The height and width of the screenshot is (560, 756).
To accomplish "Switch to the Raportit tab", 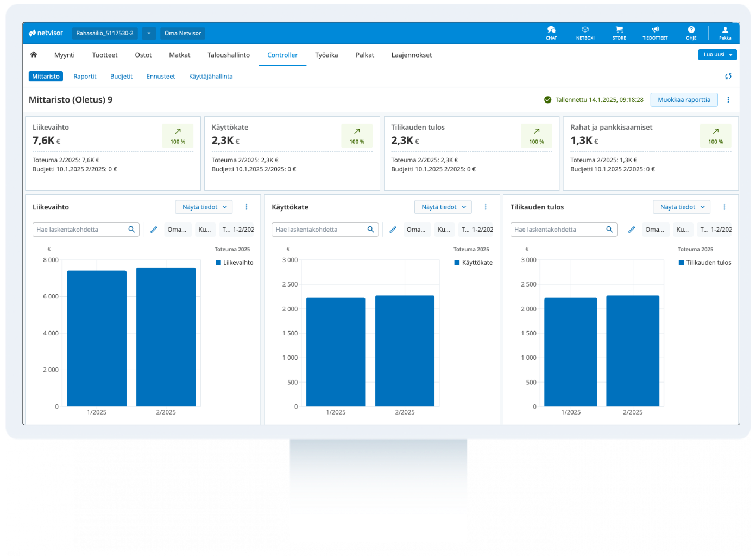I will click(x=85, y=77).
